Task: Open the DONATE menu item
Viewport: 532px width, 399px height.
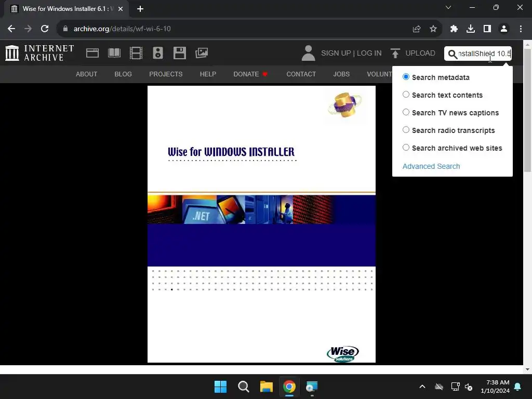Action: pos(250,74)
